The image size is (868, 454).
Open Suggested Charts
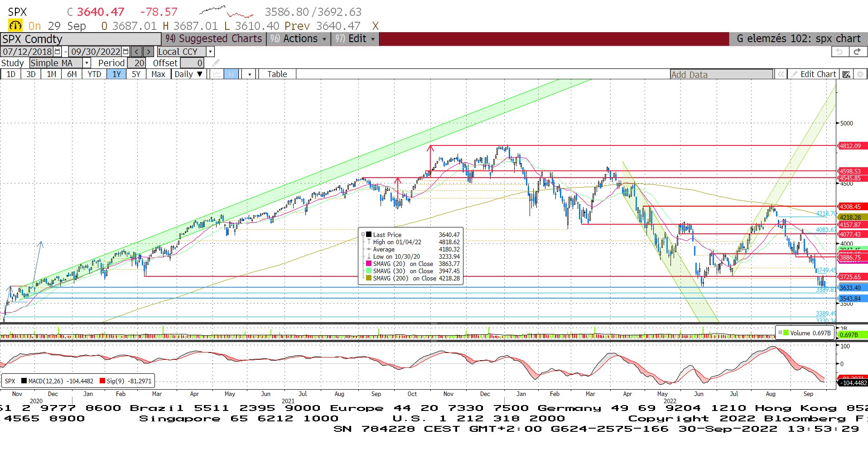click(x=213, y=39)
